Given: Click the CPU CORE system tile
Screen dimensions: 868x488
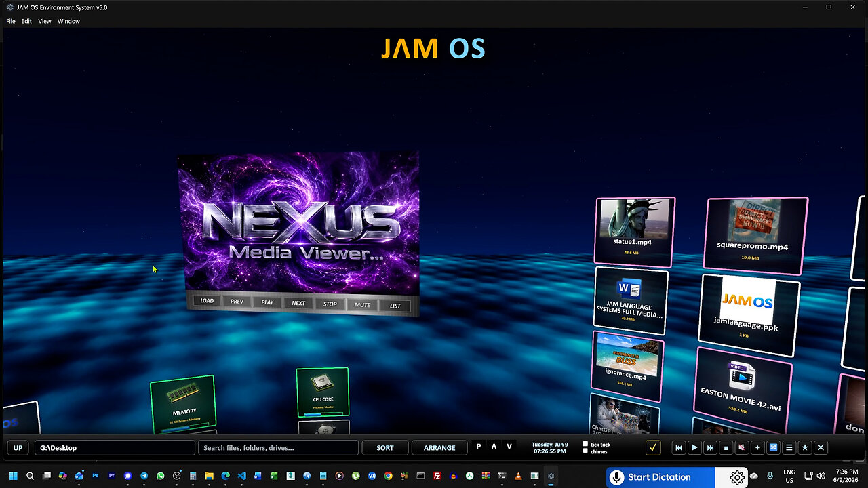Looking at the screenshot, I should (323, 392).
